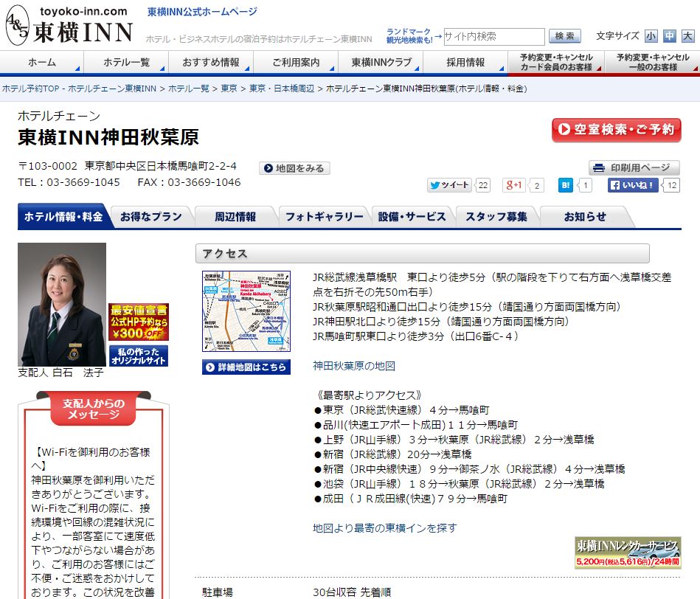Click the red 空室検索・ご予約 button
Image resolution: width=700 pixels, height=599 pixels.
[x=617, y=130]
